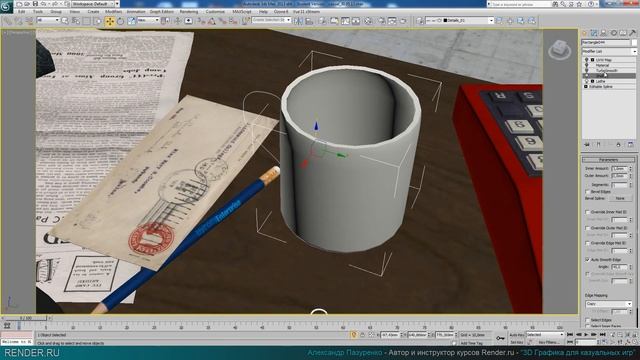Uncheck Auto Smooth Edge checkbox
Image resolution: width=640 pixels, height=360 pixels.
tap(587, 260)
